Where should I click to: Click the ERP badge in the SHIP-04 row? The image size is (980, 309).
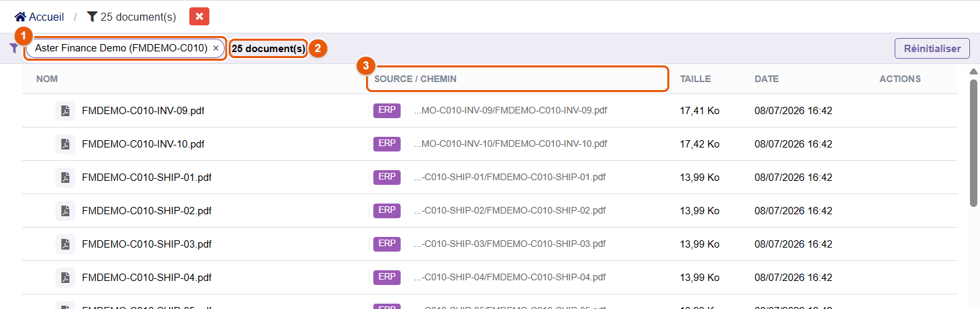(x=387, y=277)
